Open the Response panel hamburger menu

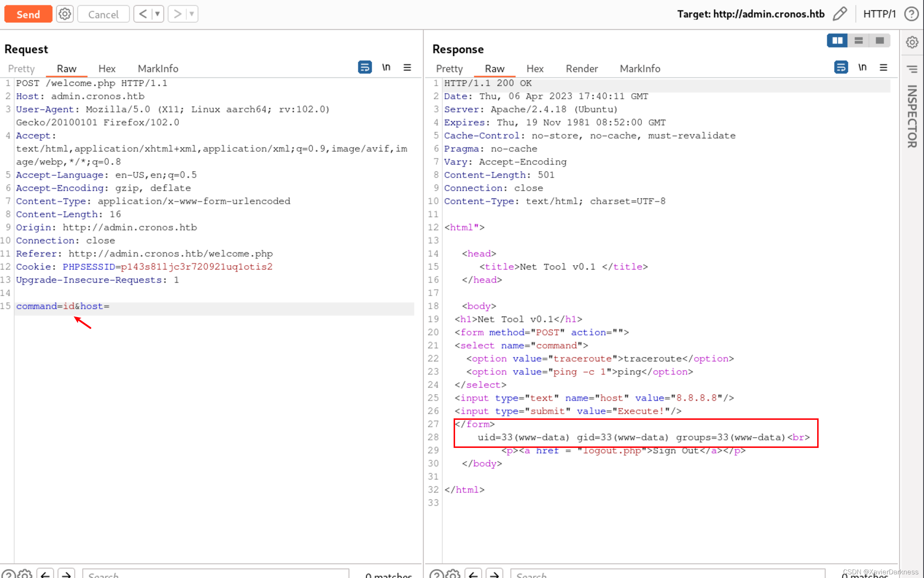pyautogui.click(x=884, y=67)
